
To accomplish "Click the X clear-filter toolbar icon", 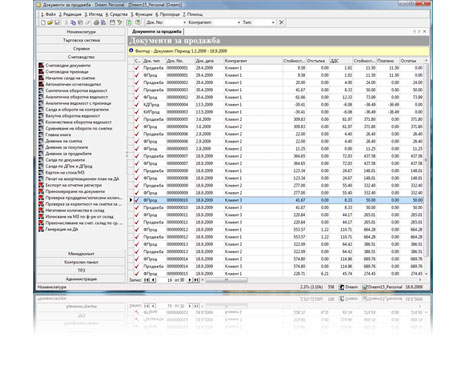I will [x=281, y=22].
